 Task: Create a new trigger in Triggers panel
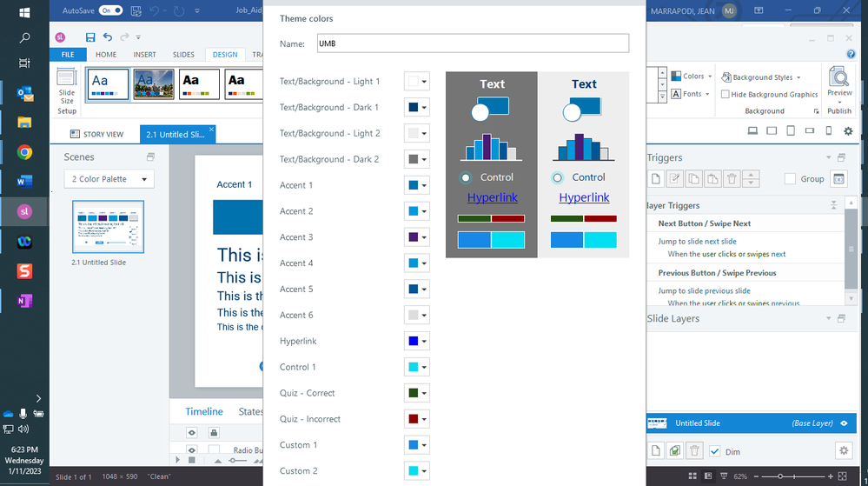[656, 178]
